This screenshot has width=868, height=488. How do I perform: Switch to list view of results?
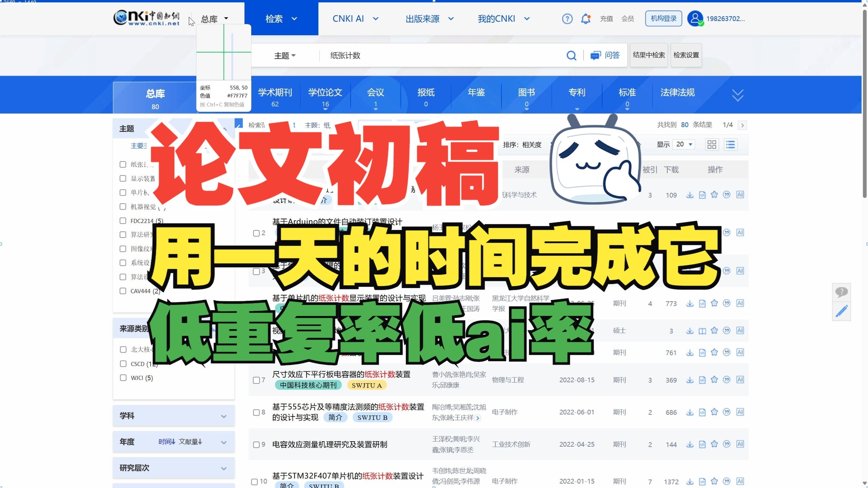tap(730, 144)
